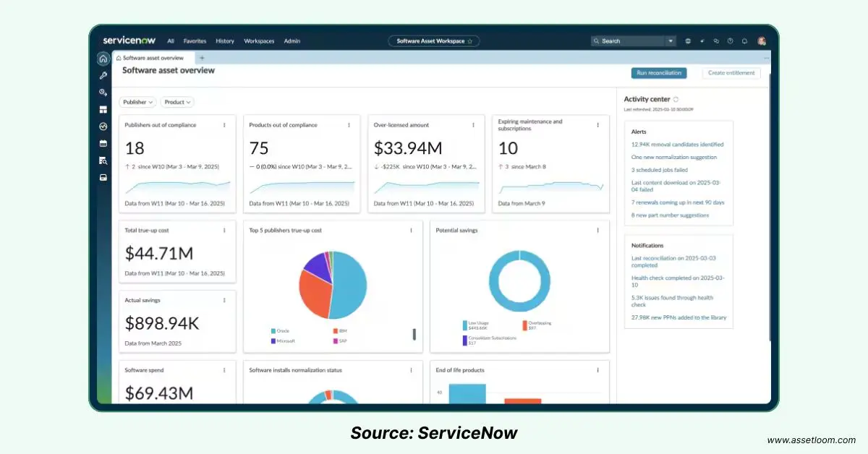Open the notifications bell icon
The width and height of the screenshot is (868, 454).
click(744, 41)
